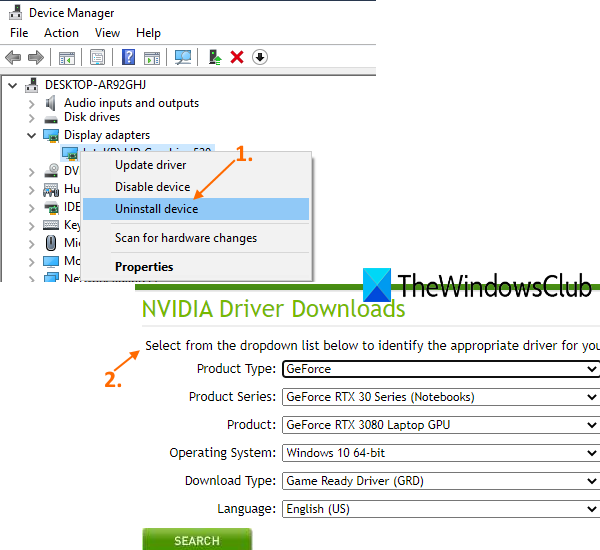Collapse the Display adapters node
Screen dimensions: 600x550
tap(31, 135)
